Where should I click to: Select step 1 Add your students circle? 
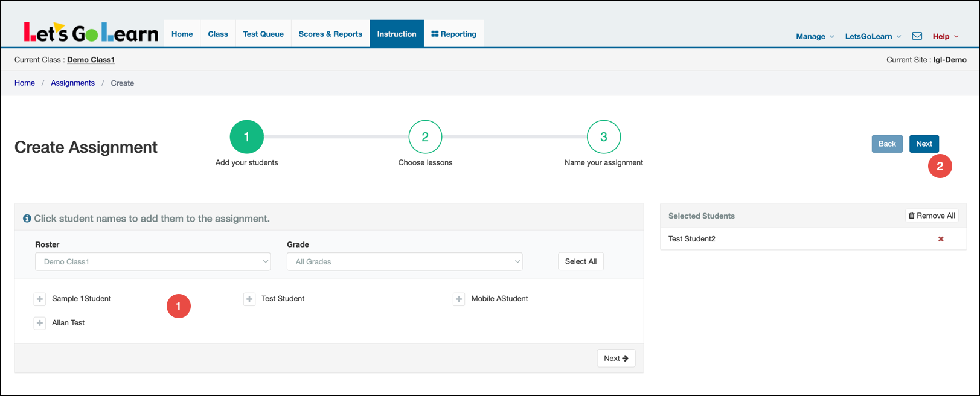point(247,137)
